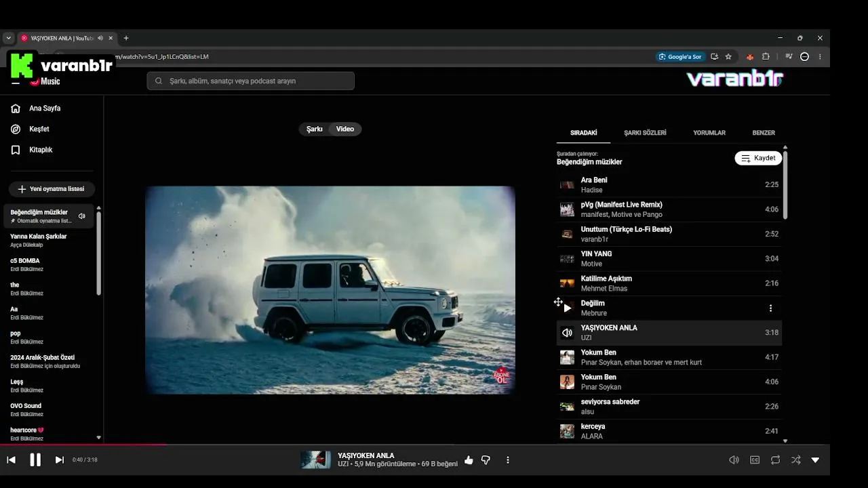Viewport: 868px width, 488px height.
Task: Click speaker icon on Beğendiğim müzikler playlist
Action: (x=82, y=216)
